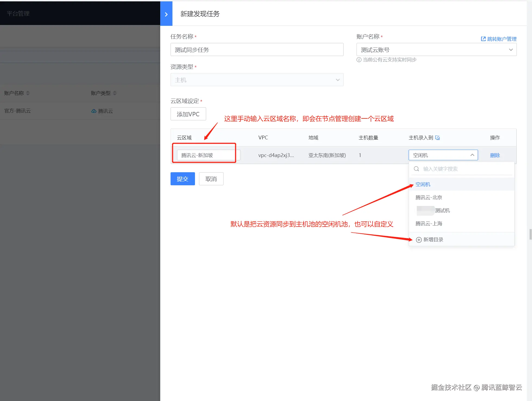This screenshot has height=401, width=532.
Task: Collapse the side panel with the chevron arrow
Action: coord(166,14)
